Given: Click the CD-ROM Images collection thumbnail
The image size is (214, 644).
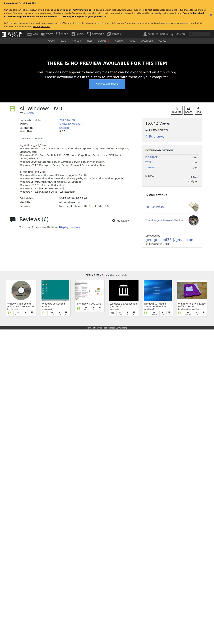Looking at the screenshot, I should 193,207.
